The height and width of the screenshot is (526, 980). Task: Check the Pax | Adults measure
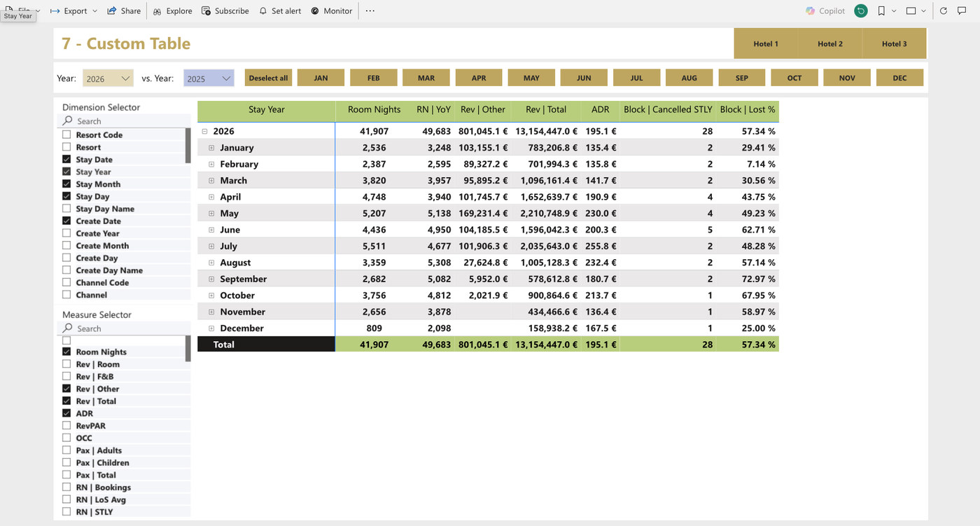coord(66,450)
